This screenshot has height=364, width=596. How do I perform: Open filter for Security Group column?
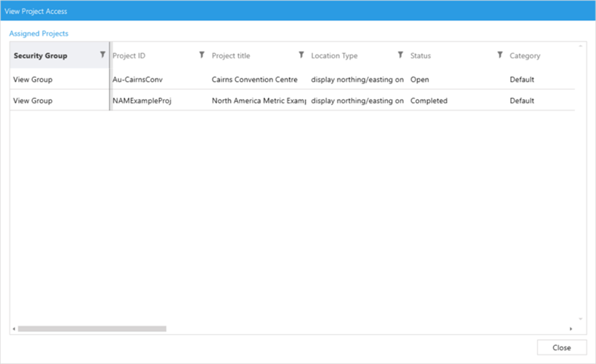102,55
